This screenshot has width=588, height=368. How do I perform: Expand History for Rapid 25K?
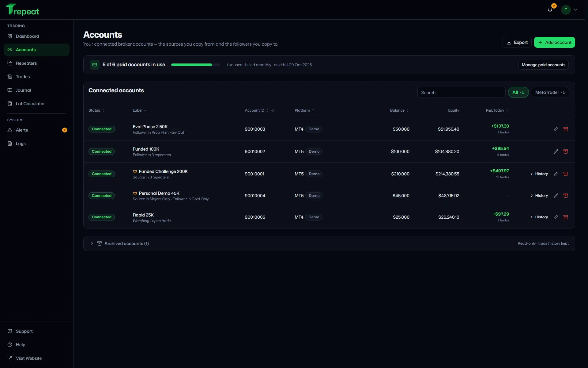pyautogui.click(x=539, y=217)
